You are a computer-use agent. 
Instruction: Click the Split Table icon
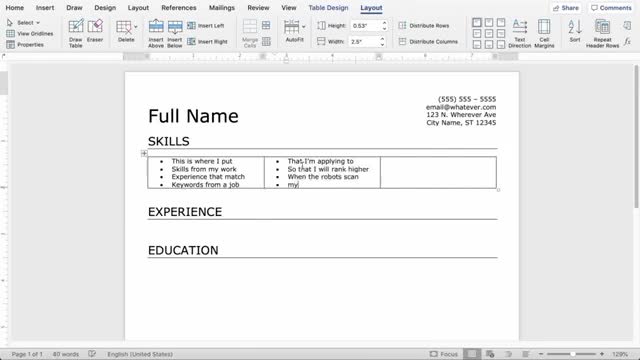click(266, 42)
